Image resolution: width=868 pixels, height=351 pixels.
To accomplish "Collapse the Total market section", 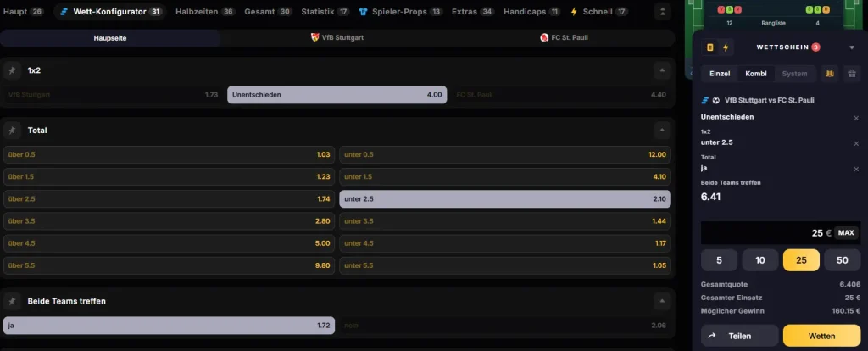I will pos(662,131).
